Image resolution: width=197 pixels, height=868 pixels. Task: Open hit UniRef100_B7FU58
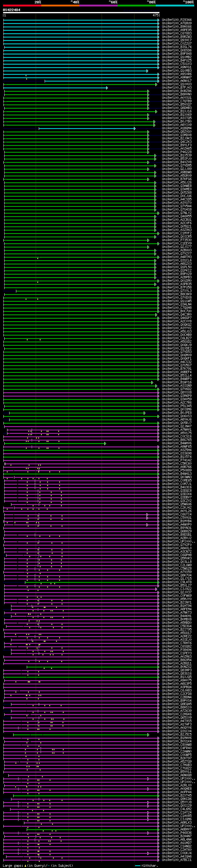coord(177,287)
